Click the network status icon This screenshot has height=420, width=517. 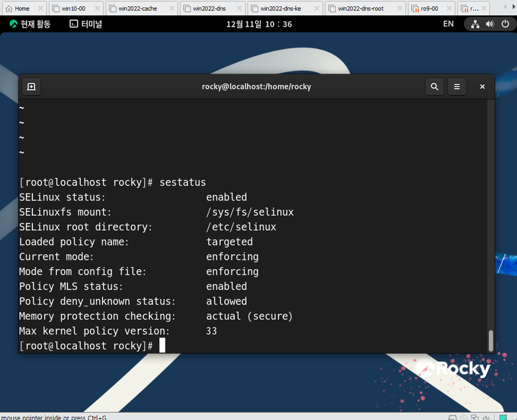pyautogui.click(x=475, y=24)
